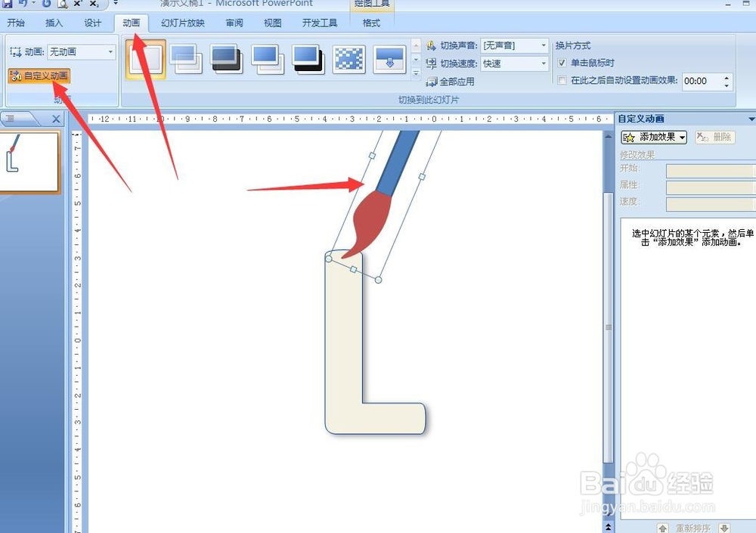
Task: Open the 开始 ribbon tab
Action: 16,23
